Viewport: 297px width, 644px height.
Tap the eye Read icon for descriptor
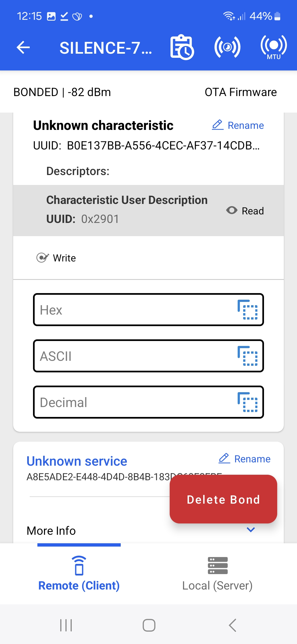coord(232,211)
